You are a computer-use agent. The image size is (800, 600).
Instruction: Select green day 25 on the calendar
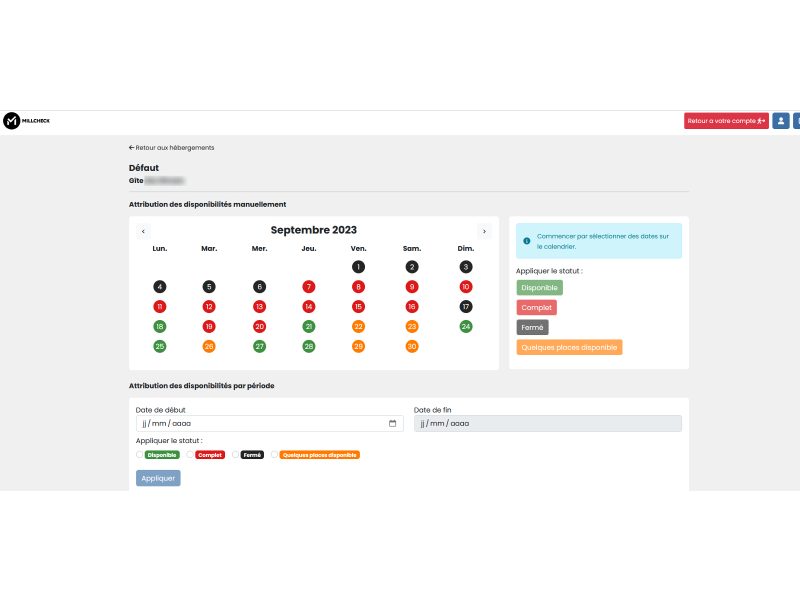(160, 346)
